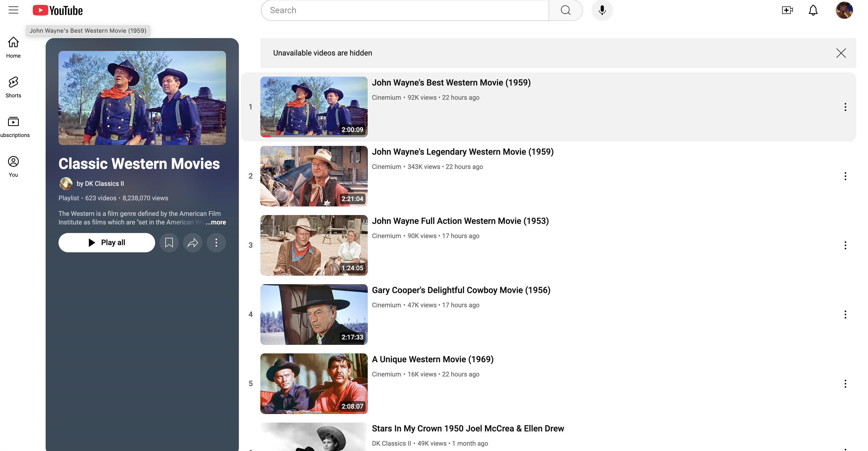Viewport: 868px width, 451px height.
Task: Open DK Classics II channel on 49K views video
Action: [391, 443]
